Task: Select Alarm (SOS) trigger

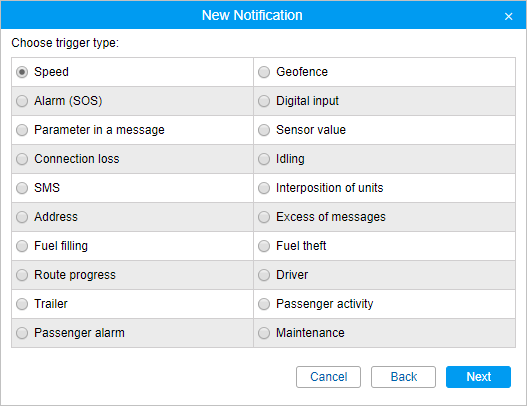Action: pyautogui.click(x=22, y=101)
